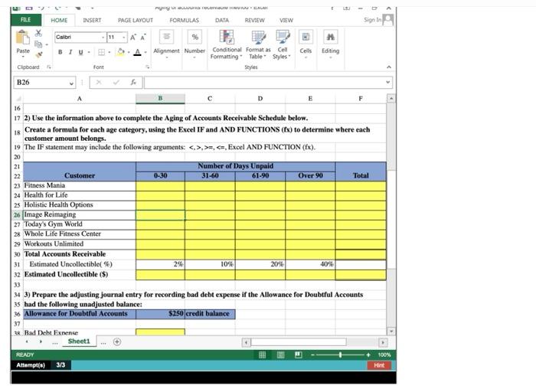Toggle Bold formatting

[60, 52]
